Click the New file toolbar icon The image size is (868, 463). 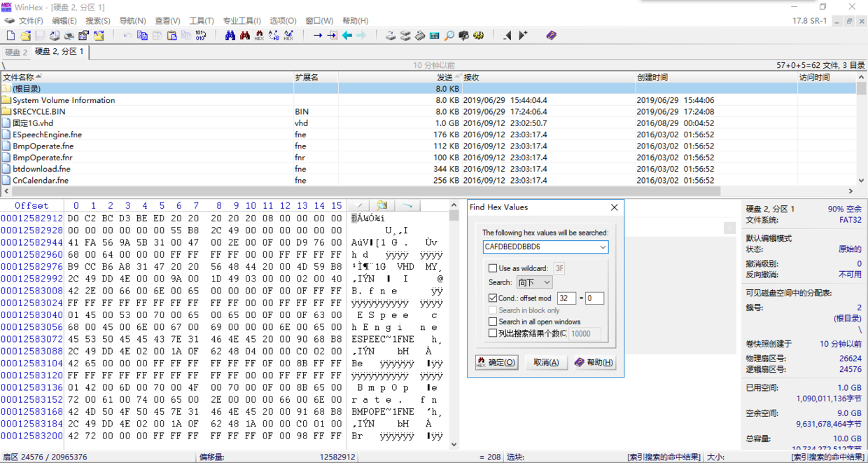10,35
